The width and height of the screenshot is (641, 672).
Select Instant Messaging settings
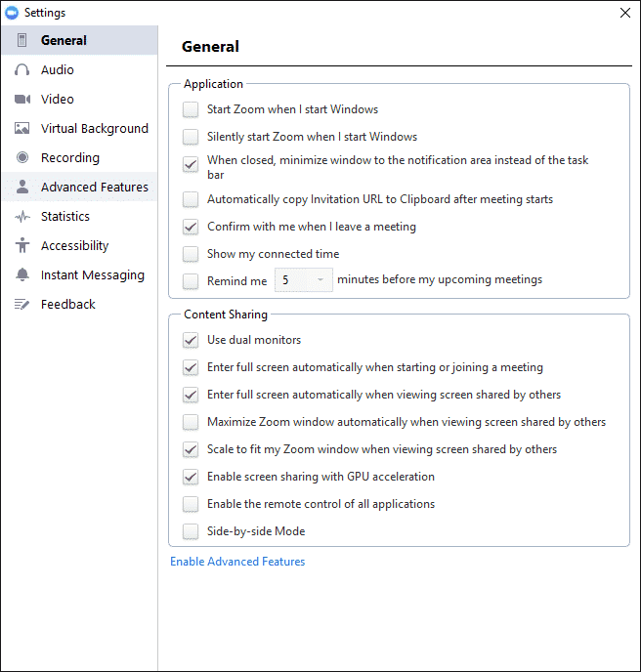pos(80,274)
